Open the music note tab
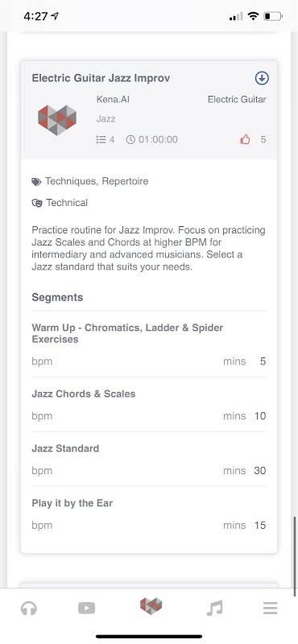 click(x=214, y=608)
